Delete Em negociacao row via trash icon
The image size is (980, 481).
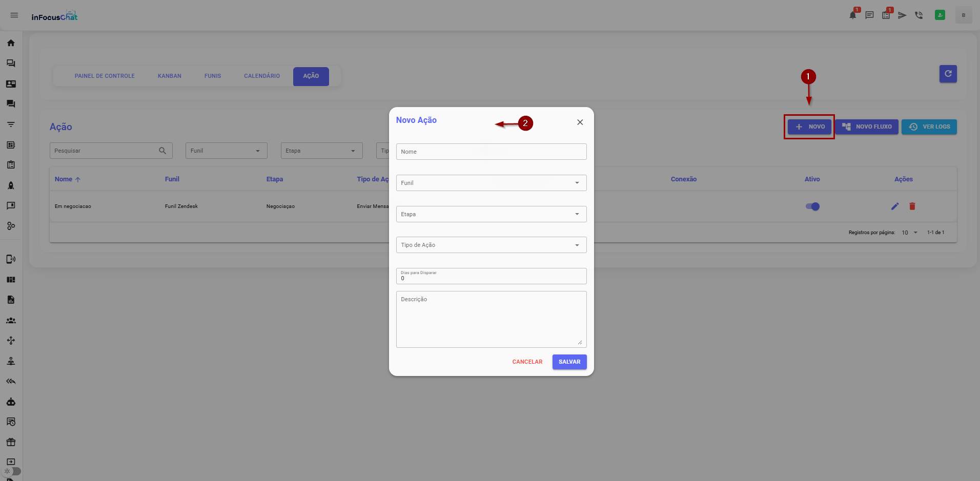912,206
